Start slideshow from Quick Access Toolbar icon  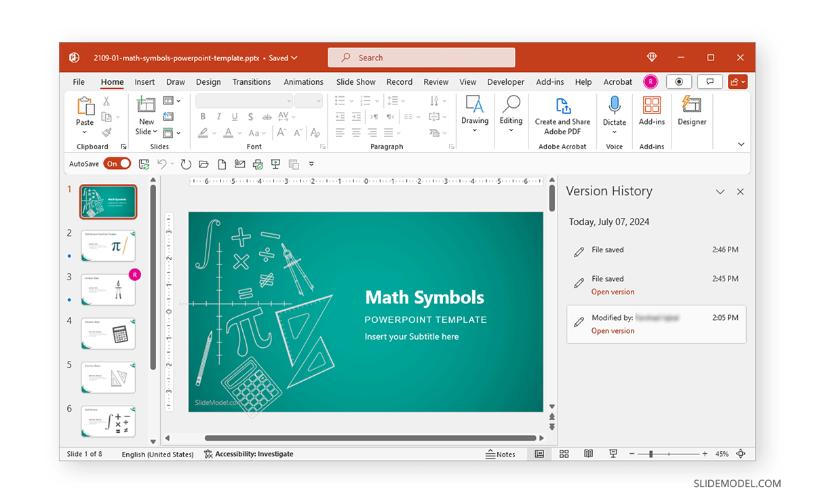pyautogui.click(x=275, y=164)
